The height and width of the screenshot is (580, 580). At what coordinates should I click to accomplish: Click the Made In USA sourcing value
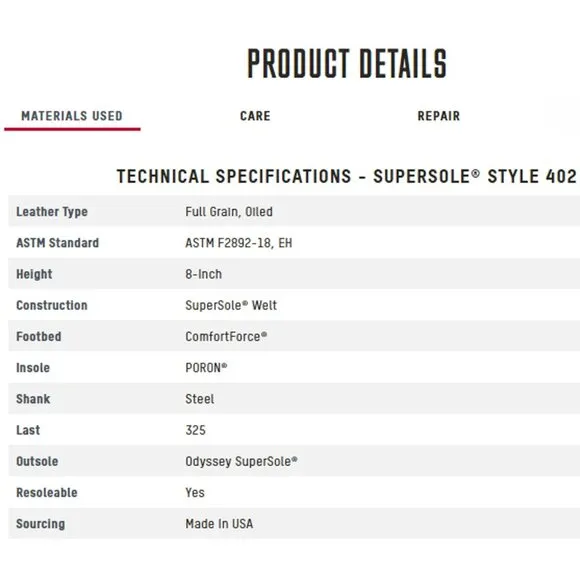(x=219, y=524)
